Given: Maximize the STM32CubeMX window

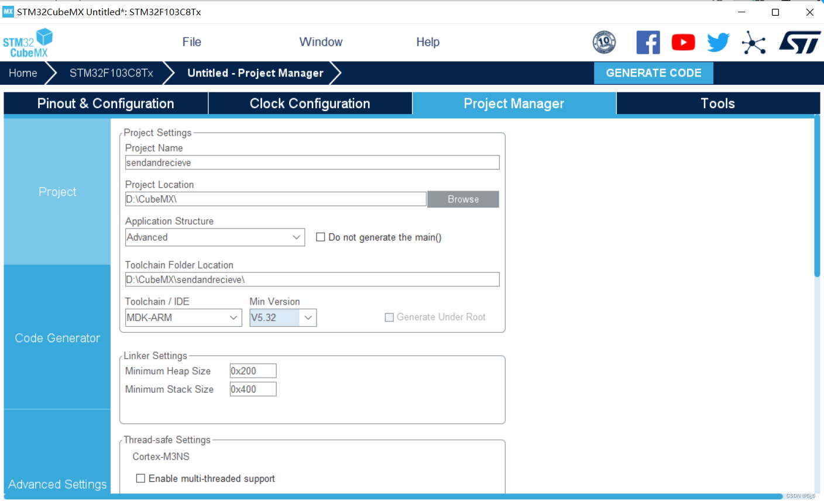Looking at the screenshot, I should point(775,12).
